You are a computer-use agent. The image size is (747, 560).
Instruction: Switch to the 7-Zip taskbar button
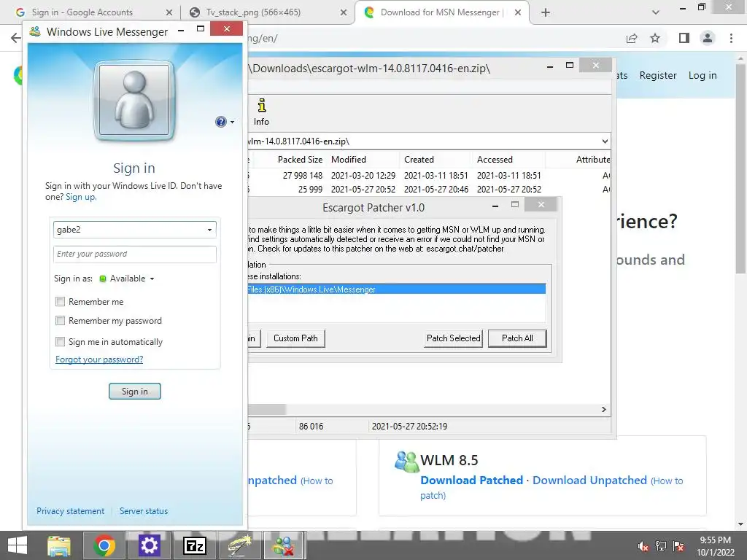pyautogui.click(x=194, y=545)
